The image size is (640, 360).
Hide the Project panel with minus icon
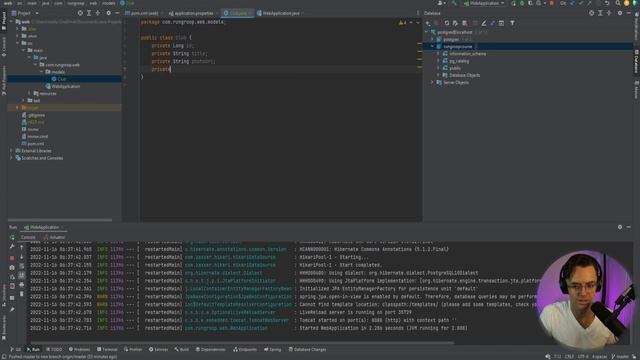(117, 13)
